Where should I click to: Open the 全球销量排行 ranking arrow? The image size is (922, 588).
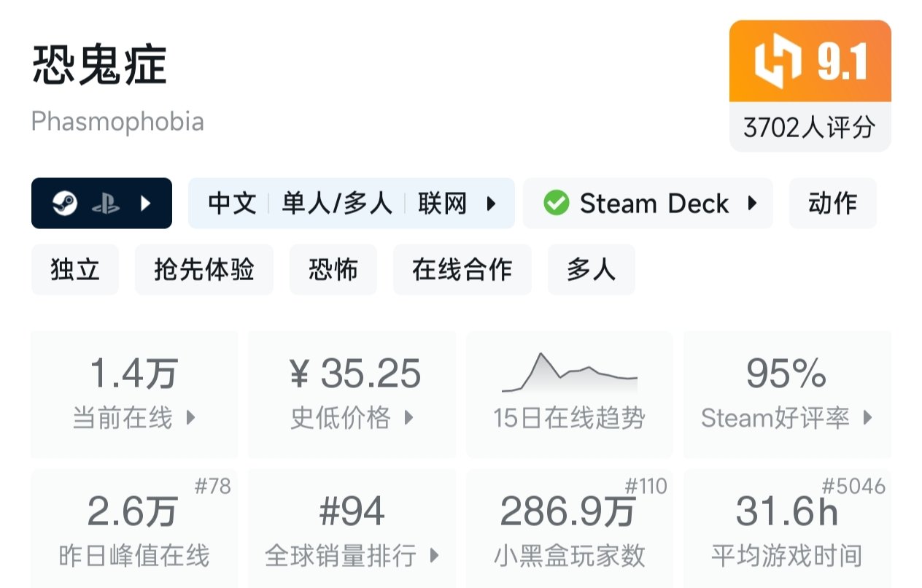click(435, 556)
